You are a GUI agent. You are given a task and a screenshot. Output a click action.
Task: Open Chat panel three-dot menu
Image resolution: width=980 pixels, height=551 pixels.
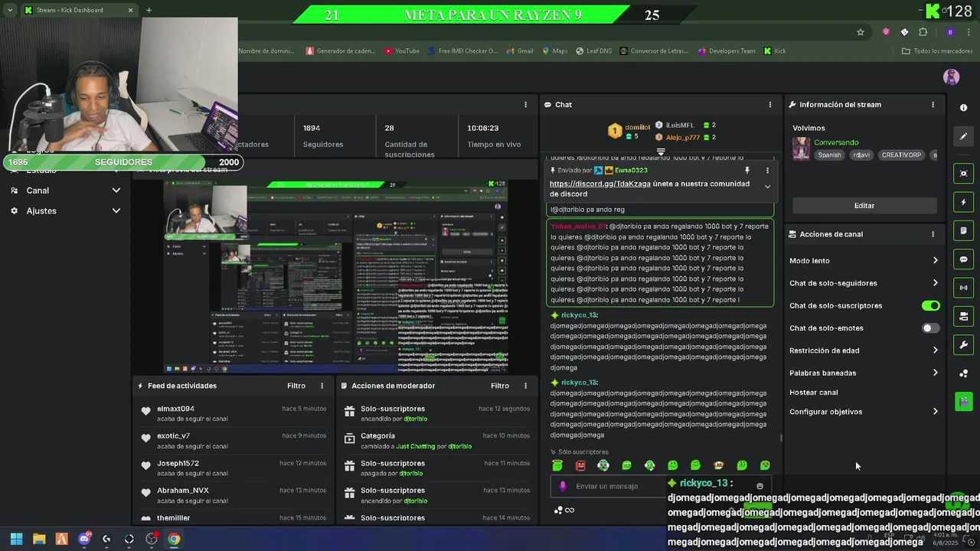[x=770, y=105]
